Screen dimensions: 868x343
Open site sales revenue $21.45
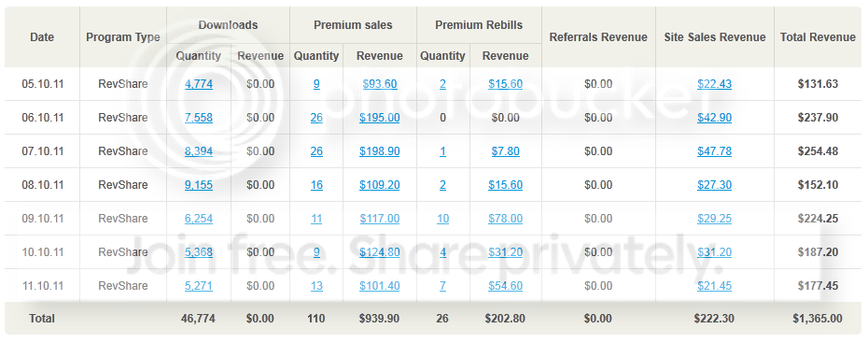[x=714, y=286]
